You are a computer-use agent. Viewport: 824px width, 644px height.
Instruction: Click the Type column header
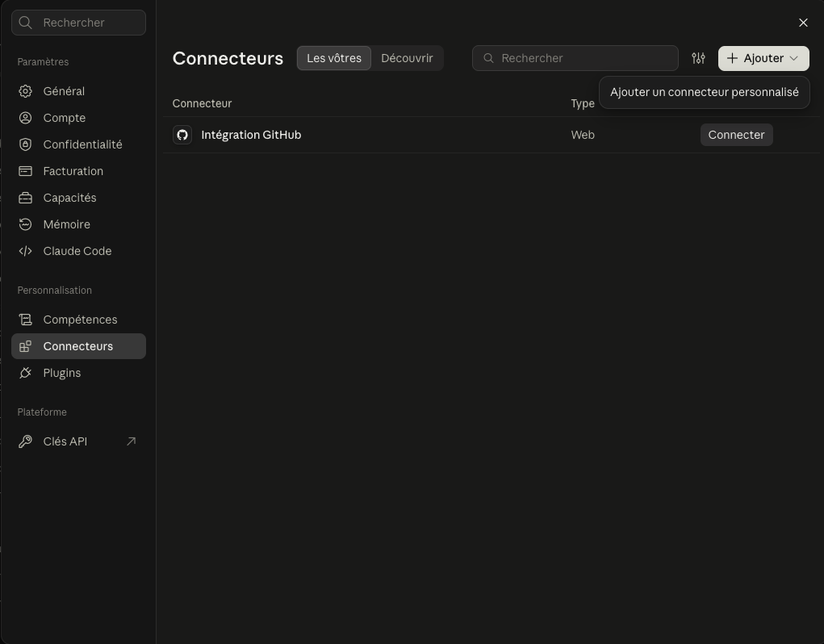(582, 103)
